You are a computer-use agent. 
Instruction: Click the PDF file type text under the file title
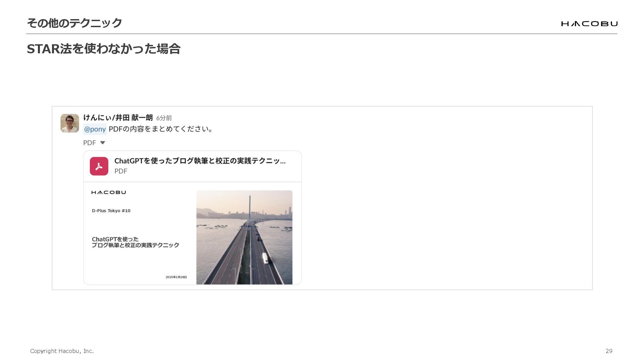click(121, 171)
